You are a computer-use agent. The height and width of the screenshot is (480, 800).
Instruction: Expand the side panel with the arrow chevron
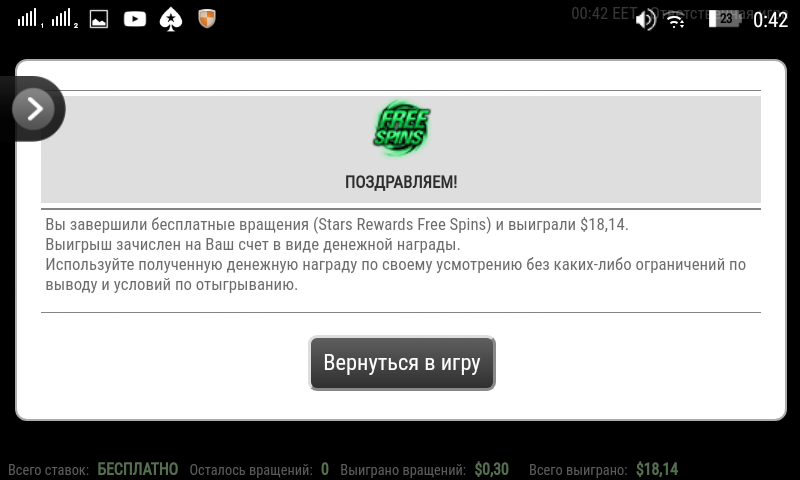point(34,109)
